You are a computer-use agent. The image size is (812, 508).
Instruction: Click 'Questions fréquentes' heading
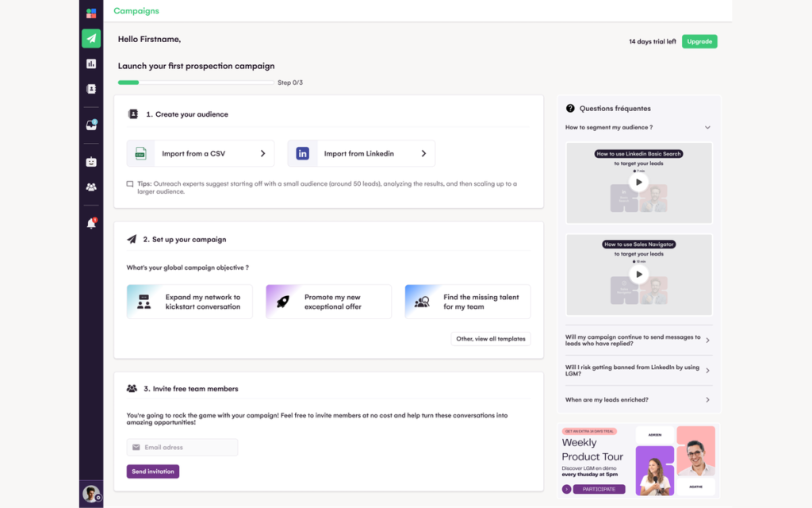tap(615, 108)
